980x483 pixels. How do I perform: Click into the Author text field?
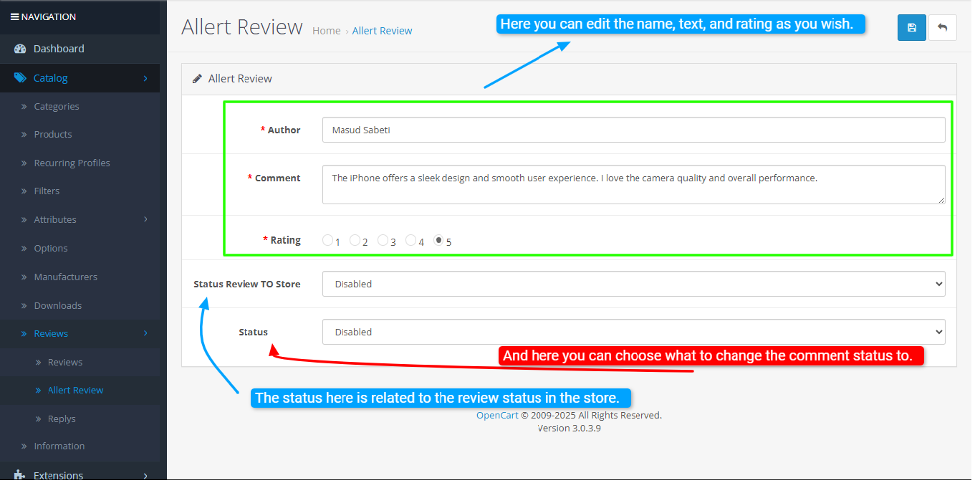coord(633,130)
